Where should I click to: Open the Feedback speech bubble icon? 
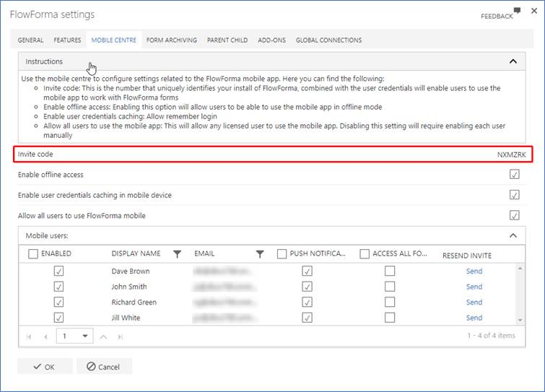tap(517, 10)
